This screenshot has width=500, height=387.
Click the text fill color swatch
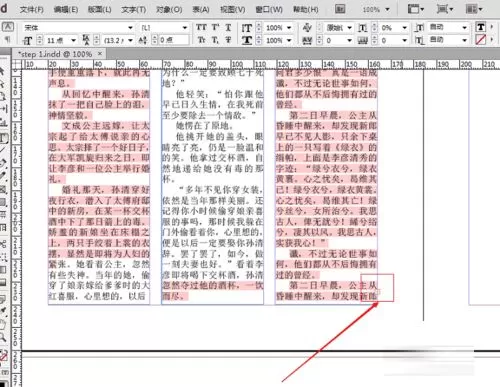(x=481, y=27)
